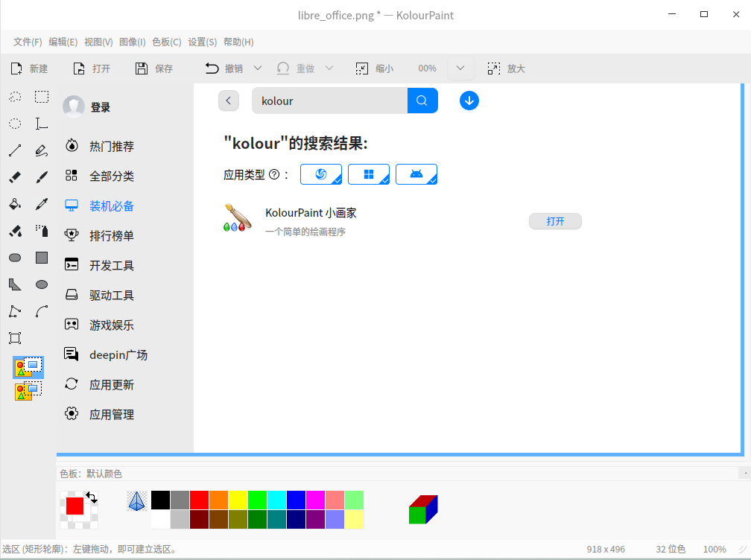This screenshot has height=560, width=751.
Task: Select the free-form lasso selection tool
Action: 14,97
